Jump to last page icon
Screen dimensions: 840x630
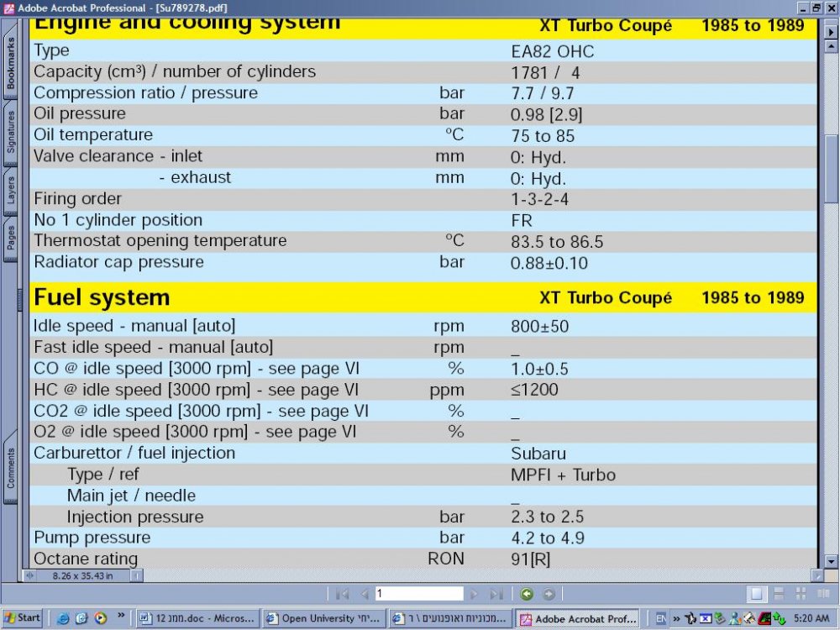(x=496, y=594)
